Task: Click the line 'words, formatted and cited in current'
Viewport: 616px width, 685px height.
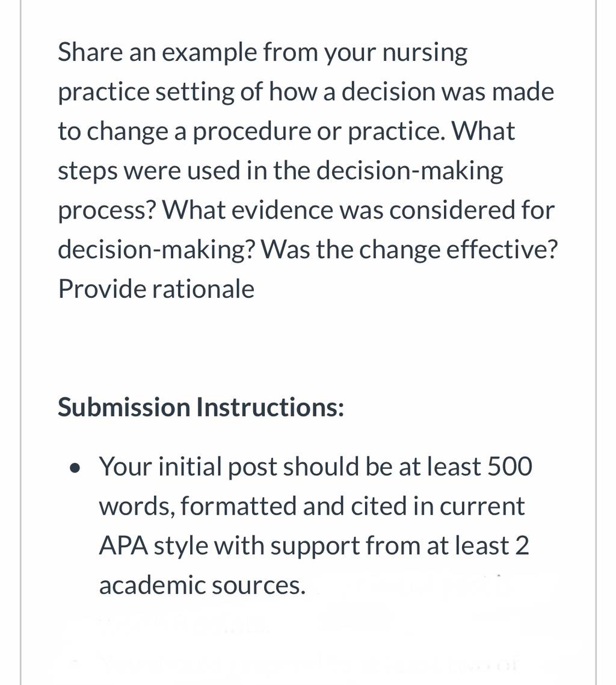Action: point(312,507)
